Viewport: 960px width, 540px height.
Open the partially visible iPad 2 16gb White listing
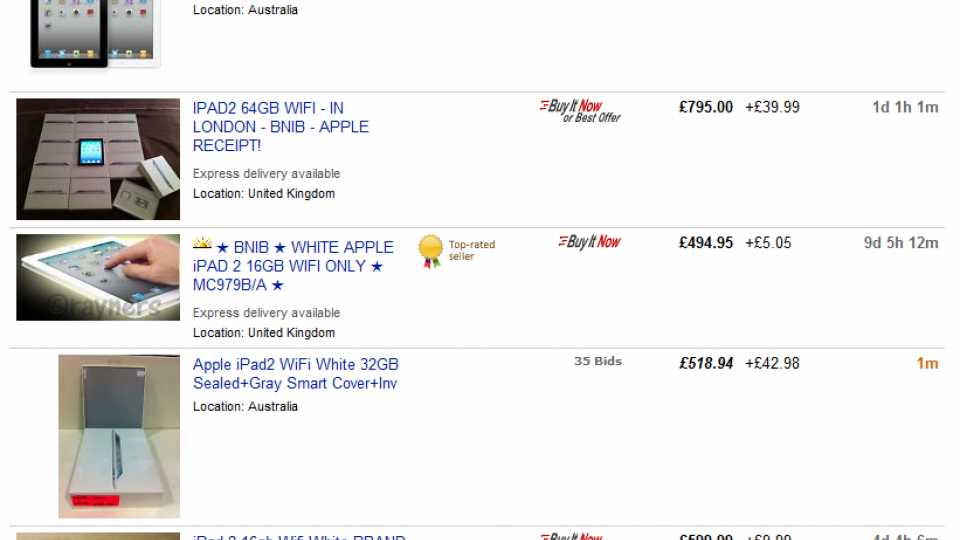coord(299,537)
